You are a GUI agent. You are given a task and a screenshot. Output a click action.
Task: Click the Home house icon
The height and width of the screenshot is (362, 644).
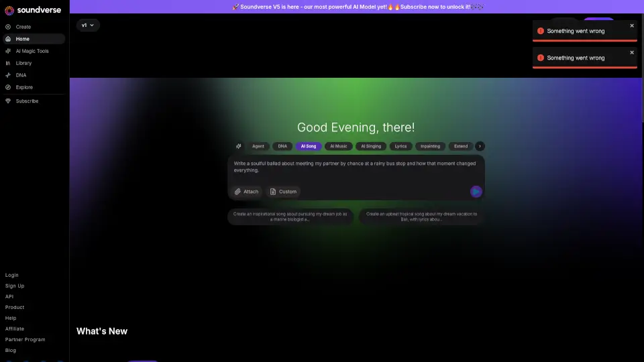pos(8,39)
